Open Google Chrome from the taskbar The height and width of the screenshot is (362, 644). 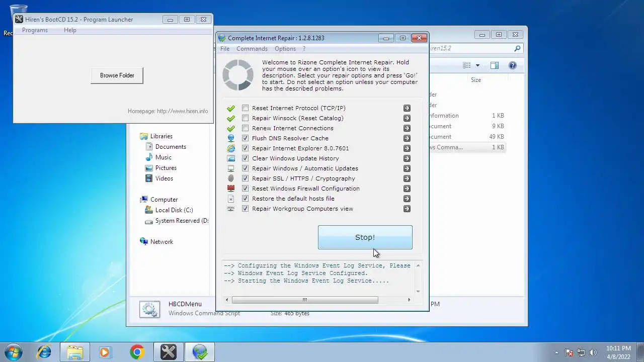tap(137, 352)
